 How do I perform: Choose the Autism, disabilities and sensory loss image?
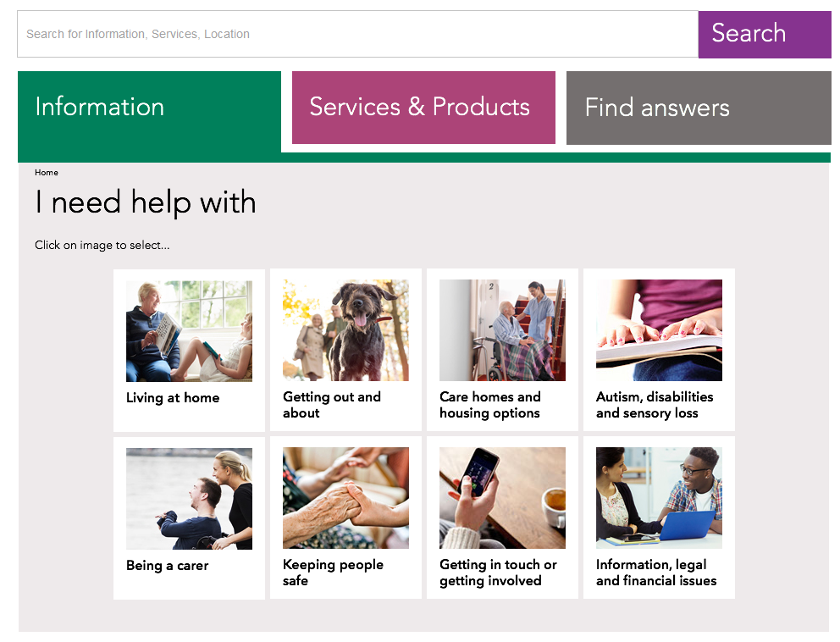pyautogui.click(x=659, y=330)
